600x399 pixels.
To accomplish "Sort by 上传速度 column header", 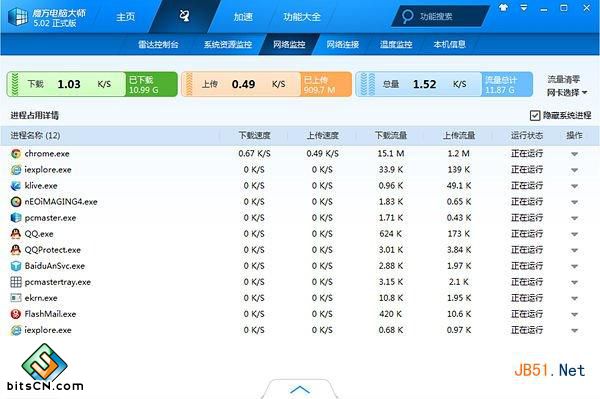I will (x=323, y=135).
